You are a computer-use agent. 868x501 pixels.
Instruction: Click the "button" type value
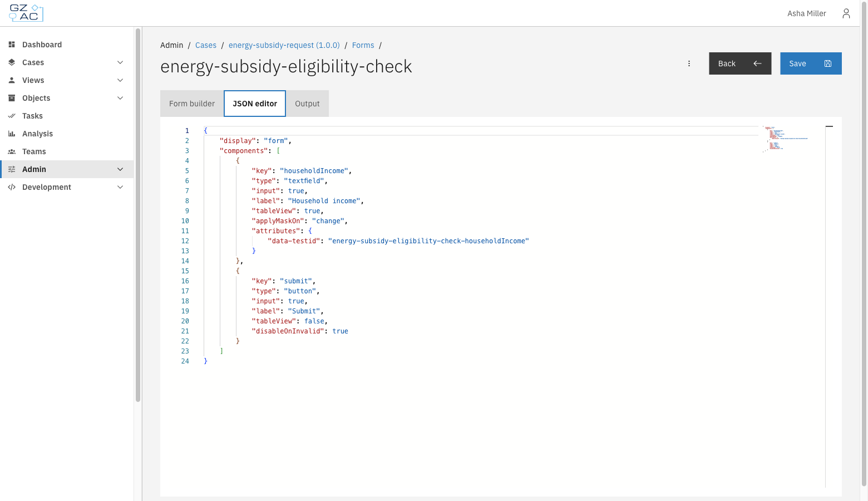point(300,291)
